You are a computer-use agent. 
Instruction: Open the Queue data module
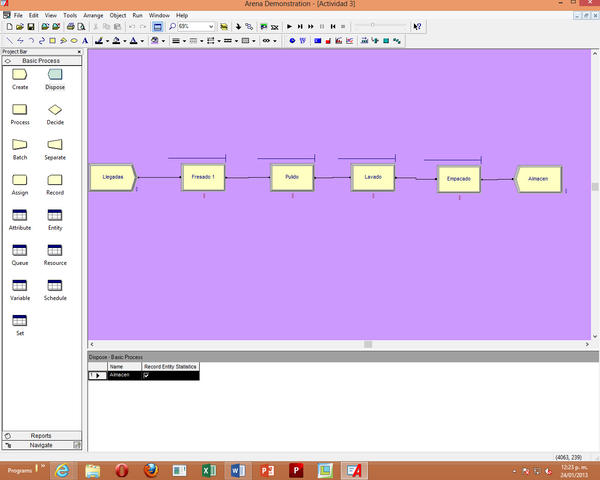coord(20,255)
